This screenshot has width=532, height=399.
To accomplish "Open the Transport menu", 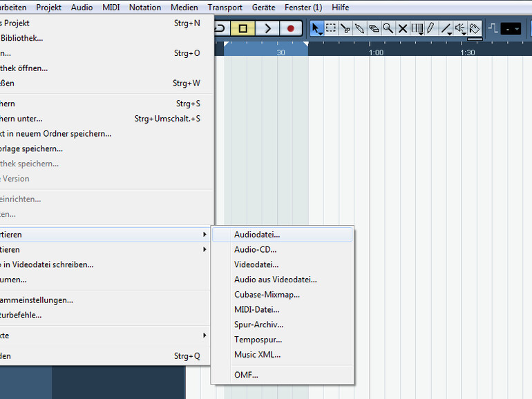I will (225, 8).
